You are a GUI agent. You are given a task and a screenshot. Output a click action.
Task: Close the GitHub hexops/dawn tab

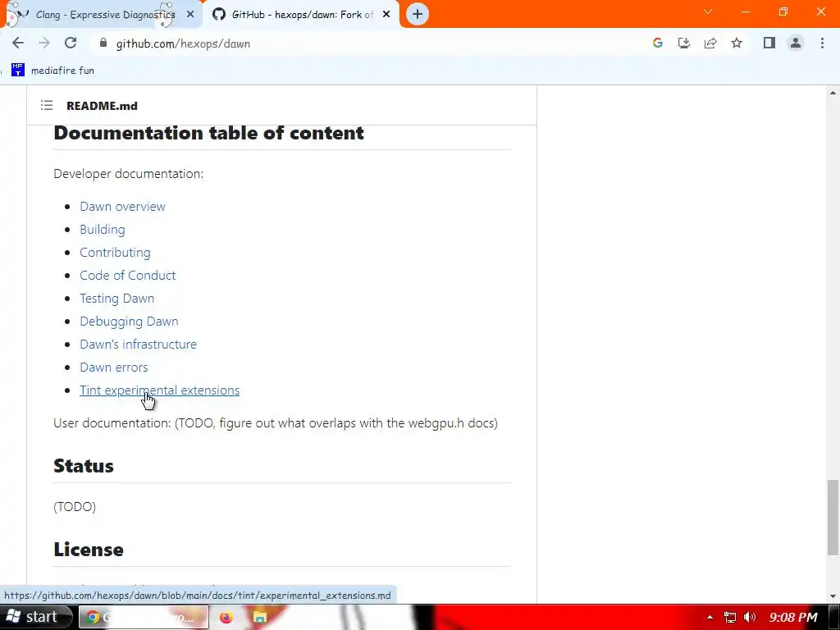pyautogui.click(x=386, y=15)
